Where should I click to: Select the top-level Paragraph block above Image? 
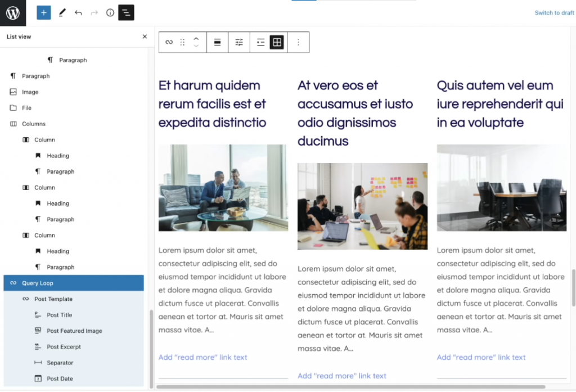click(74, 76)
